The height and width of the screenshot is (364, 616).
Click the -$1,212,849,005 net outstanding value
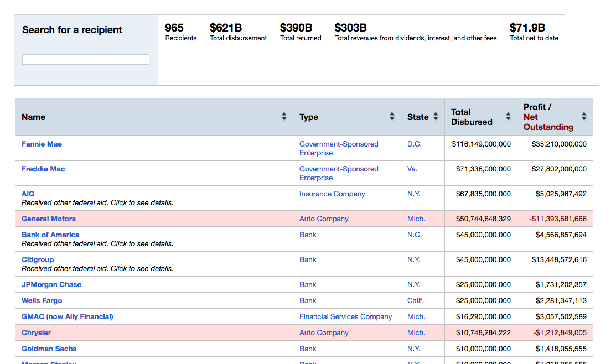(x=560, y=332)
